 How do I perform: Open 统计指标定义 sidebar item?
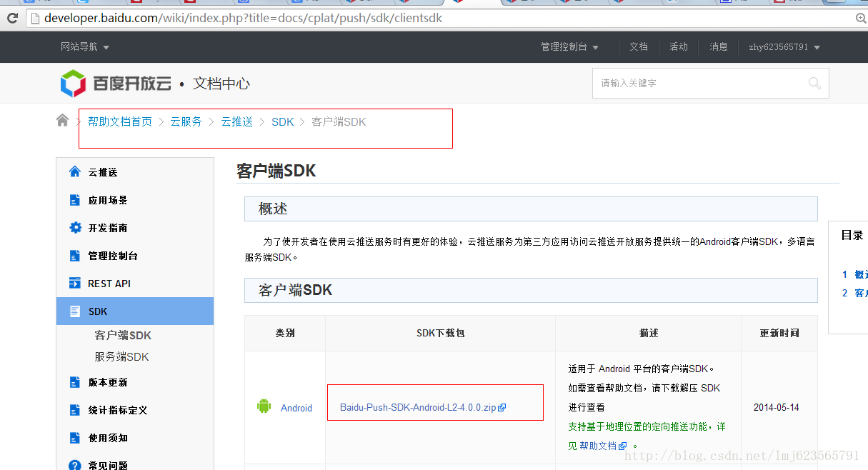tap(118, 410)
